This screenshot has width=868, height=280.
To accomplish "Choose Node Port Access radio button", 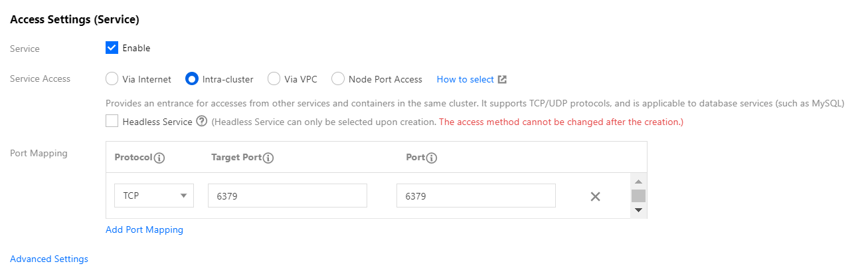I will [x=338, y=79].
